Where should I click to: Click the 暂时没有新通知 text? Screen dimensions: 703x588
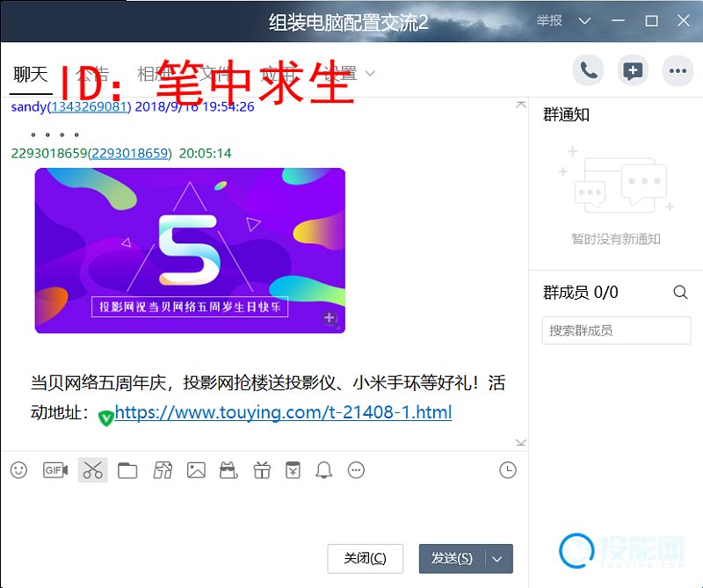(616, 239)
